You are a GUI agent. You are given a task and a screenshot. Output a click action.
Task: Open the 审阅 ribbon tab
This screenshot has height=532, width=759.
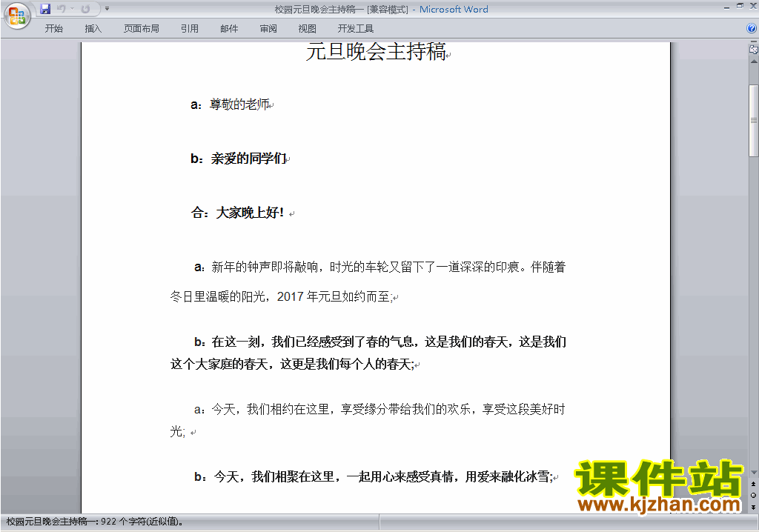268,29
